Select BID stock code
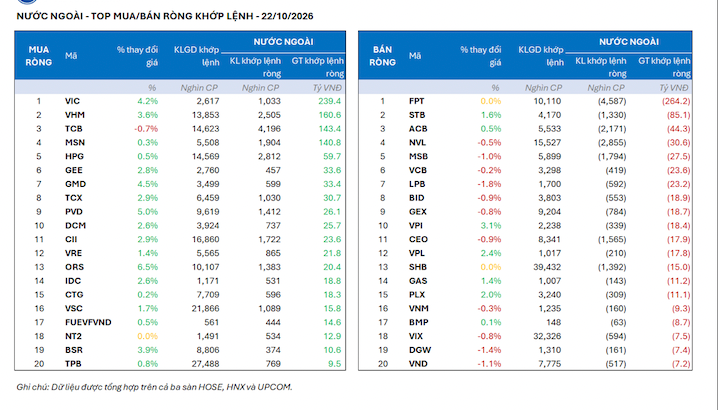718x410 pixels. [416, 198]
